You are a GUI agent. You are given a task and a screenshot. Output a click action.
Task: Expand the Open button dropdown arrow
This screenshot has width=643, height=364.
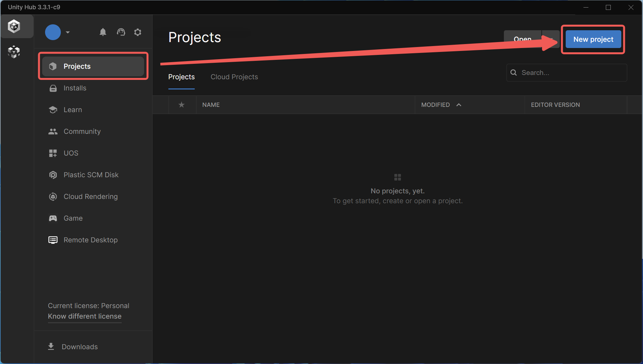pyautogui.click(x=551, y=39)
